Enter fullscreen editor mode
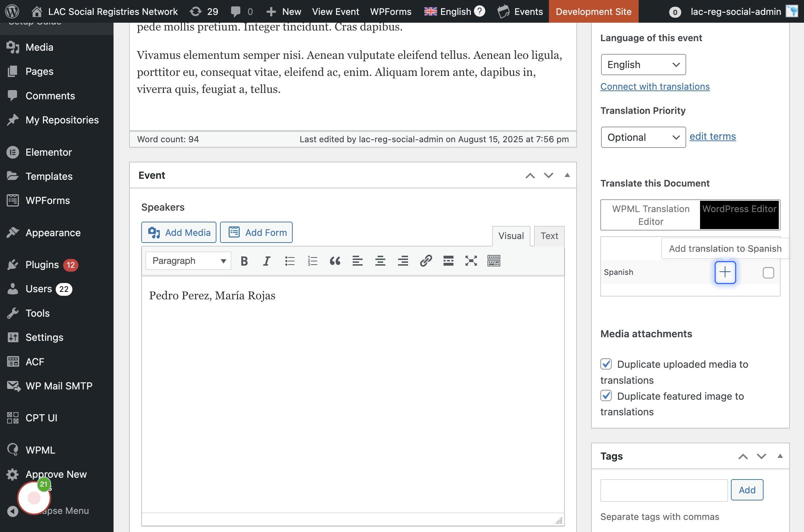Screen dimensions: 804x532 pos(471,261)
